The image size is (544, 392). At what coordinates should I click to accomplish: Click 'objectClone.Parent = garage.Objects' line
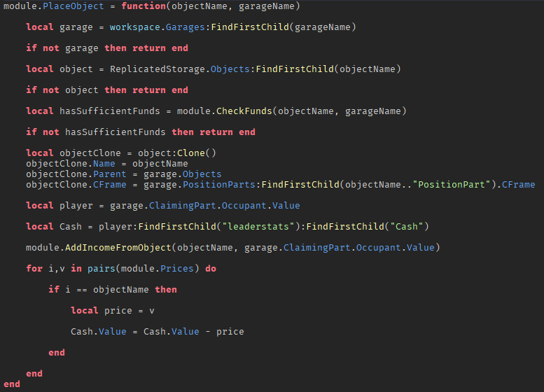[123, 174]
